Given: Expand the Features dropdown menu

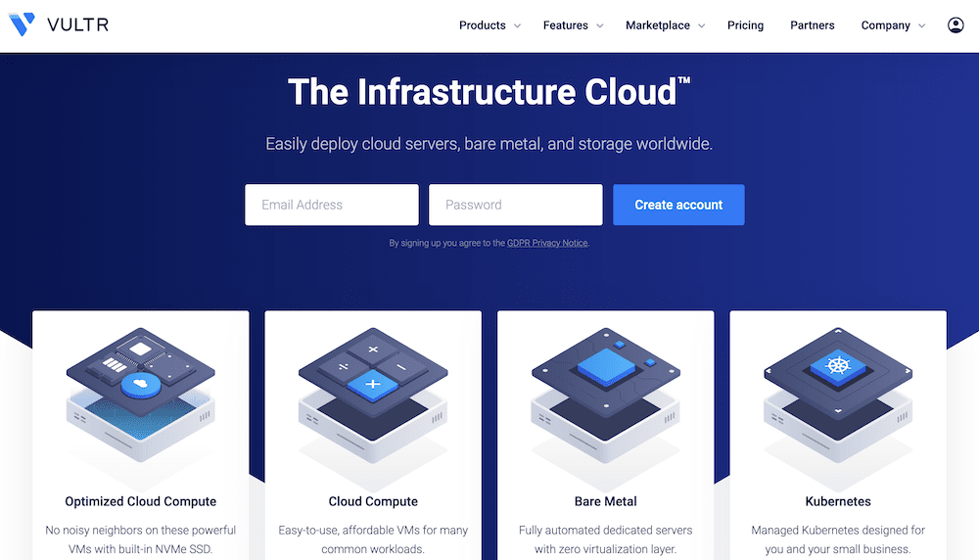Looking at the screenshot, I should [573, 25].
